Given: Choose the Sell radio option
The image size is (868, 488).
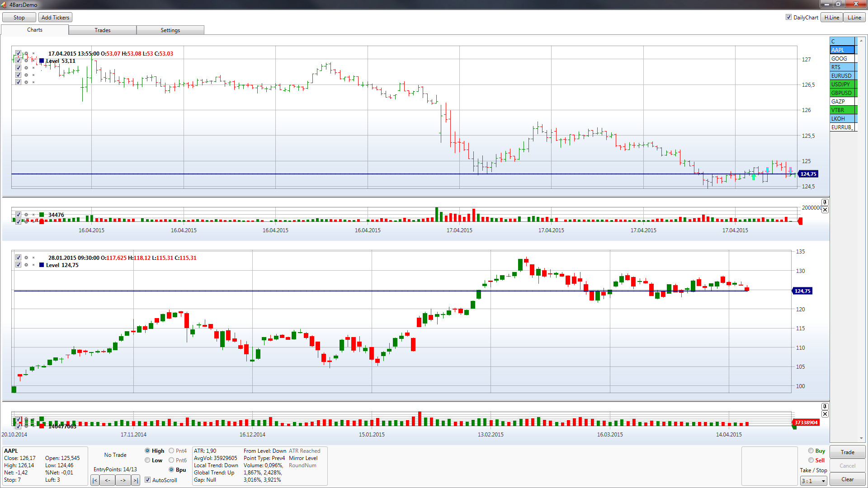Looking at the screenshot, I should tap(811, 460).
